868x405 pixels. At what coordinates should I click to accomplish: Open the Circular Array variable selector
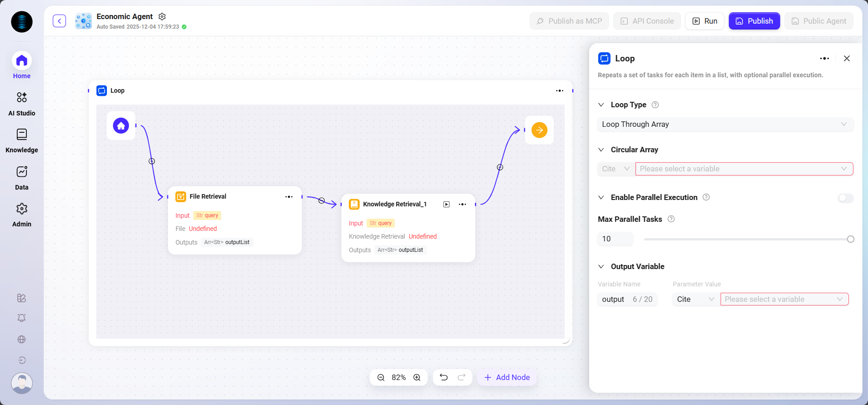click(744, 169)
